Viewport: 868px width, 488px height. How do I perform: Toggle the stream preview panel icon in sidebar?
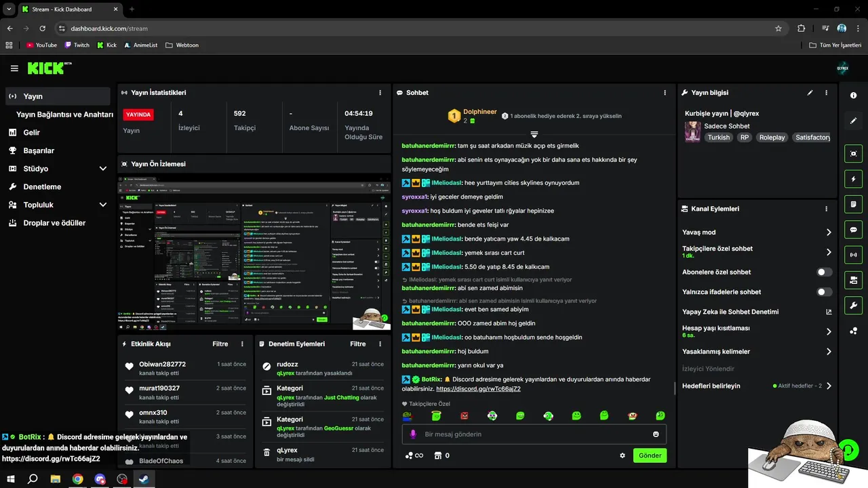[x=853, y=154]
